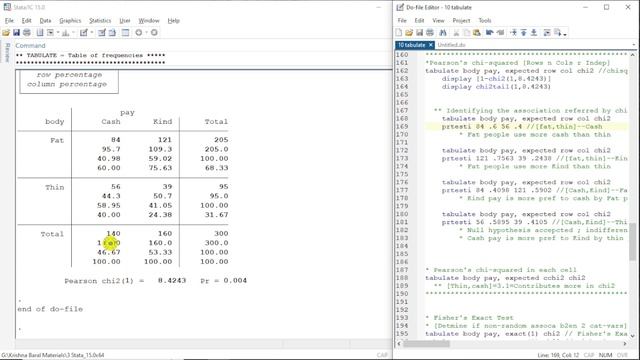
Task: Click the scroll-up arrow in Do-file Editor
Action: pos(633,55)
